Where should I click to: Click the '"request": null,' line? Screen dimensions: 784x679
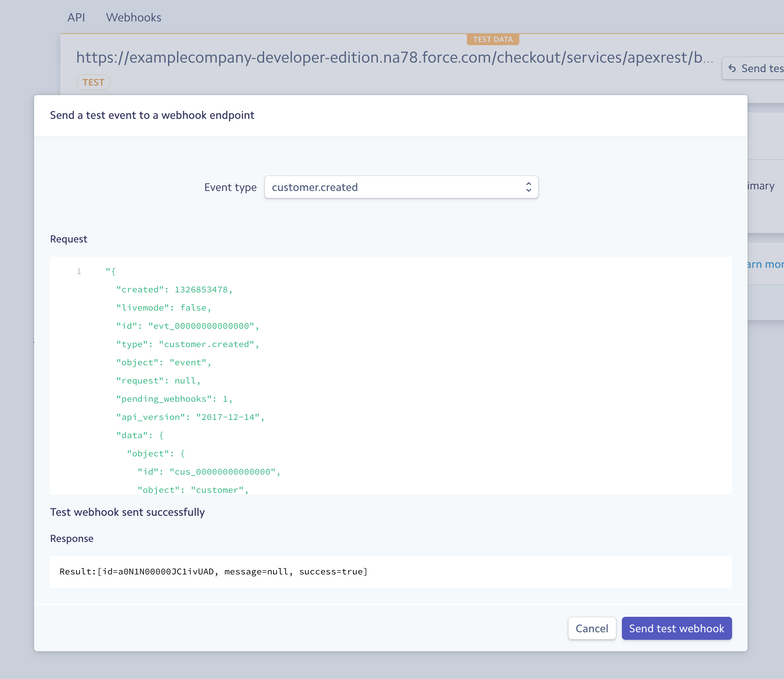pos(159,381)
